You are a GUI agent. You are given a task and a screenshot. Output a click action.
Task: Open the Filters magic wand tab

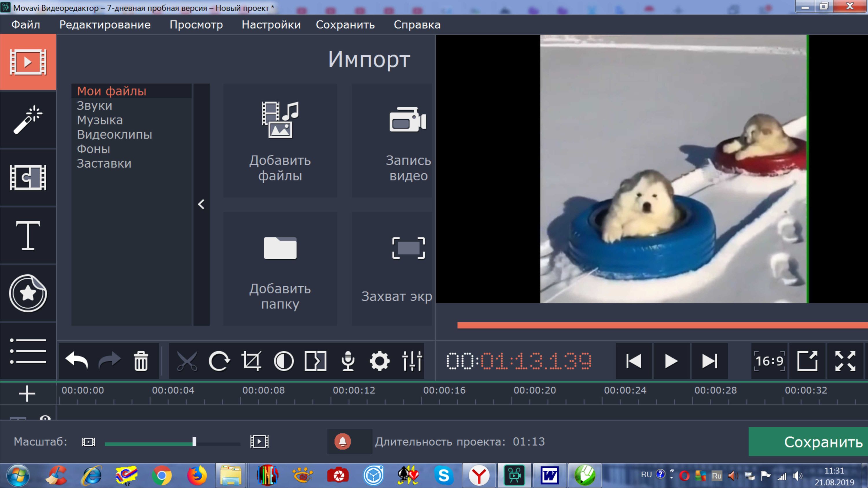[x=28, y=120]
